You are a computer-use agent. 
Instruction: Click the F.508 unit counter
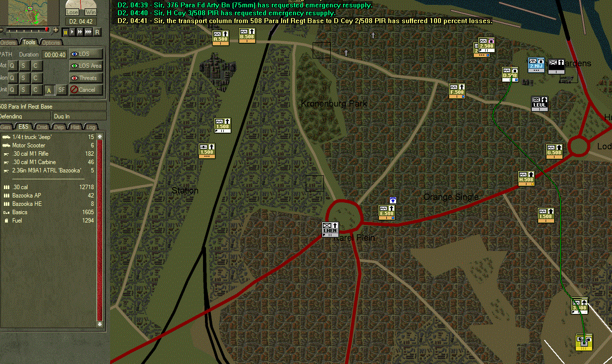(x=457, y=91)
